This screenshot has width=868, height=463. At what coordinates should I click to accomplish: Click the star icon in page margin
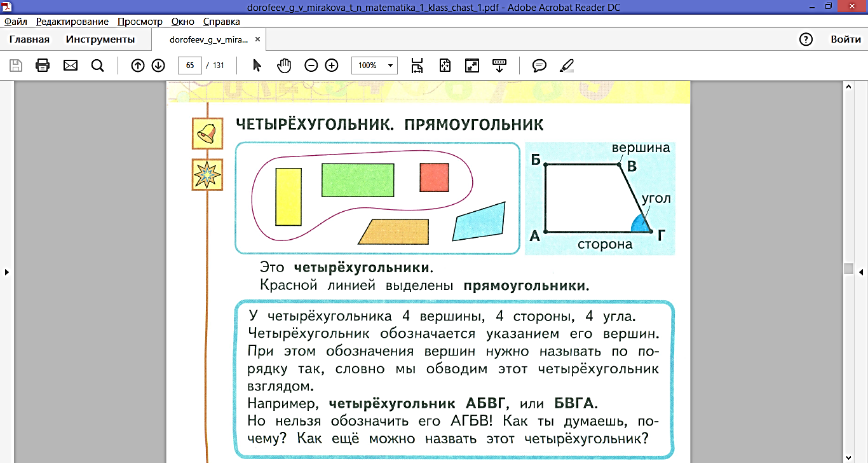point(207,174)
